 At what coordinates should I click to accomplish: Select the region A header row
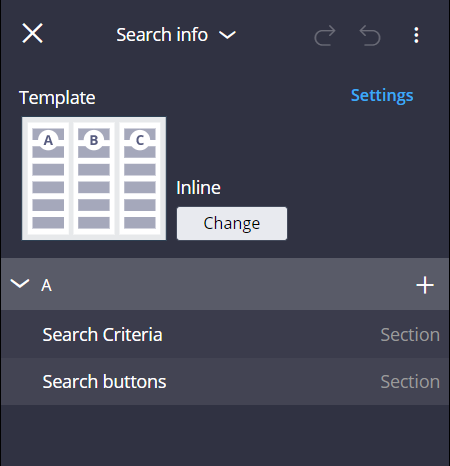225,284
